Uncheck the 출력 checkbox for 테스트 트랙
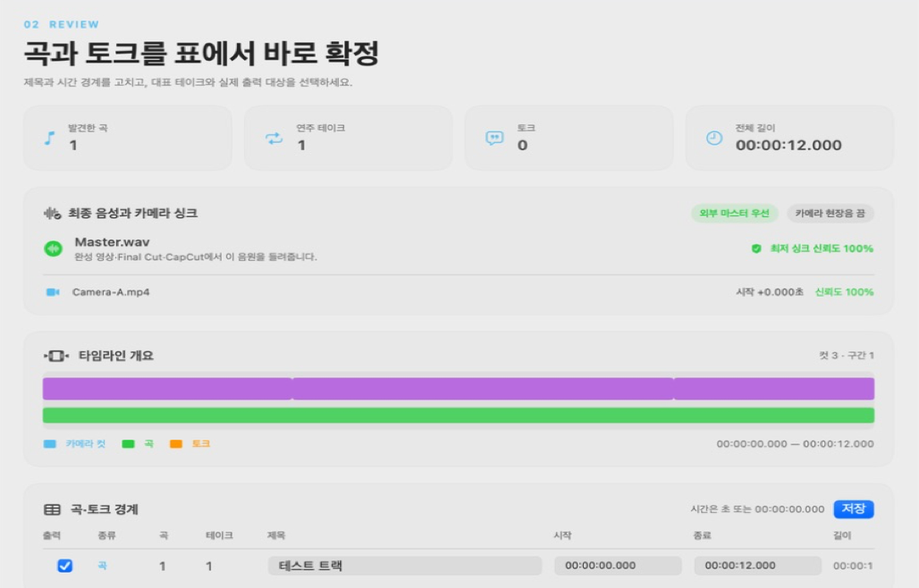This screenshot has width=919, height=588. click(x=65, y=566)
